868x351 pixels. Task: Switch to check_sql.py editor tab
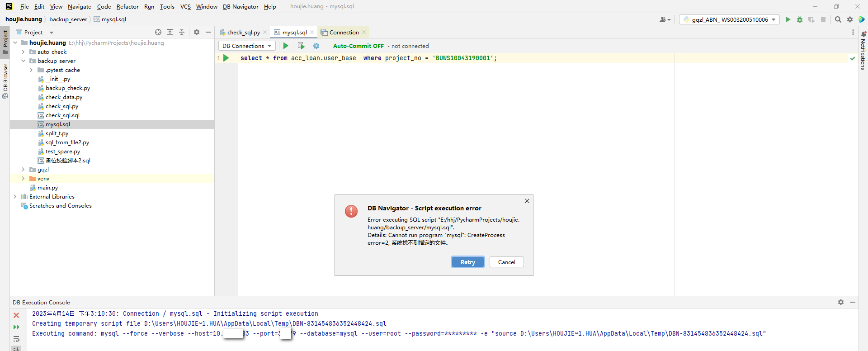click(243, 32)
